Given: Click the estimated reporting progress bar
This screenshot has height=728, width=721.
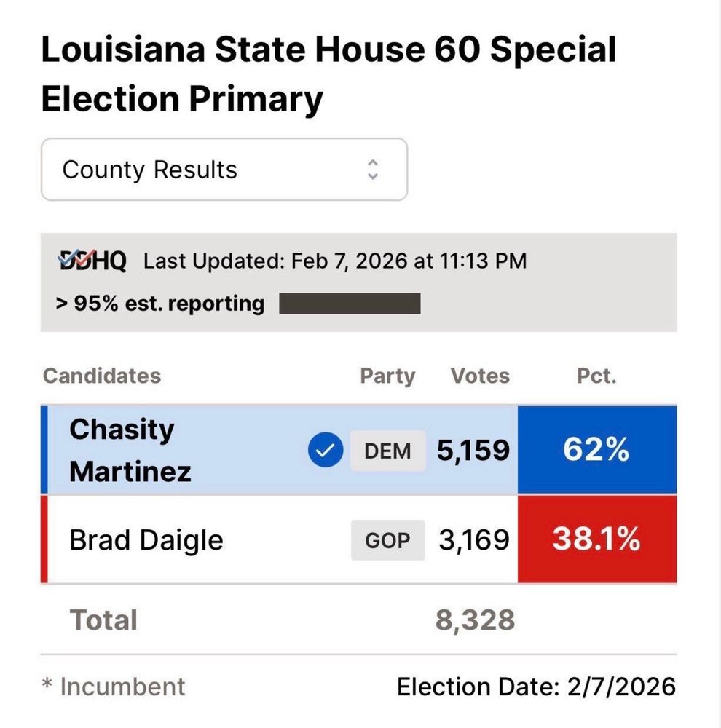Looking at the screenshot, I should coord(350,304).
